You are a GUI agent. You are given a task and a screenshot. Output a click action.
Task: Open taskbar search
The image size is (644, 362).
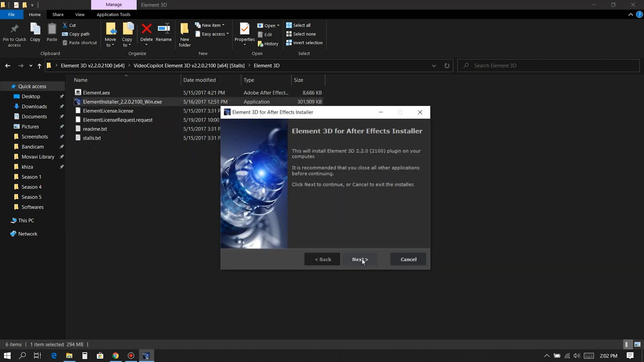coord(23,356)
